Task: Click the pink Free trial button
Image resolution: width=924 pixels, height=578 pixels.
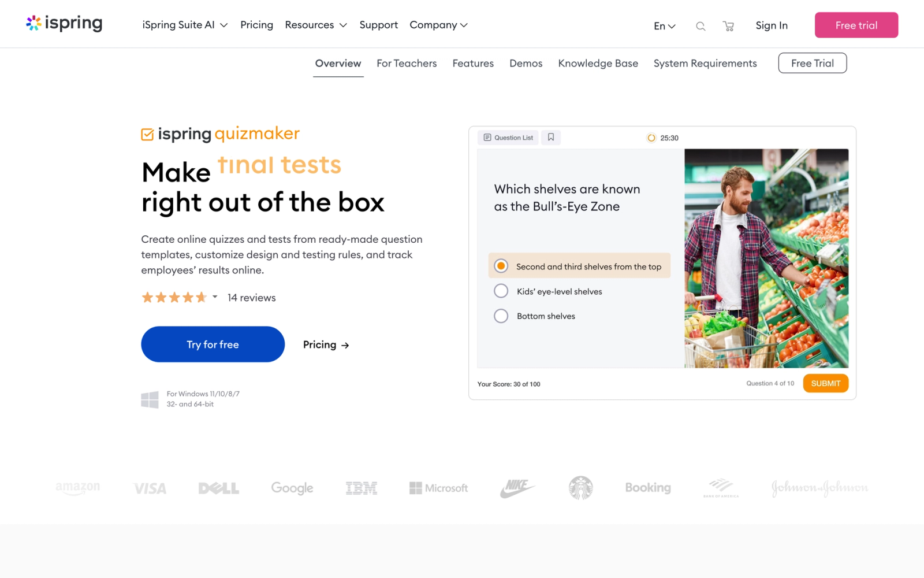Action: (x=856, y=25)
